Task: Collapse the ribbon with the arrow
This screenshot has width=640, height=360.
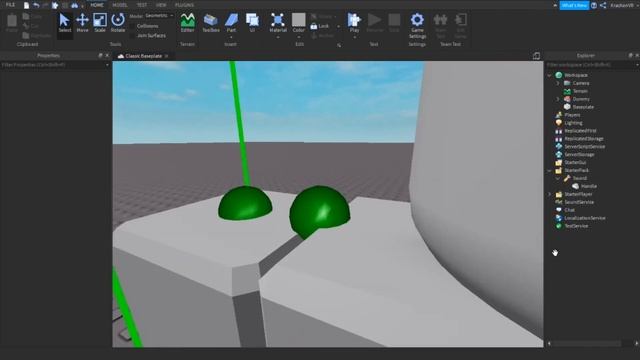Action: click(x=555, y=5)
